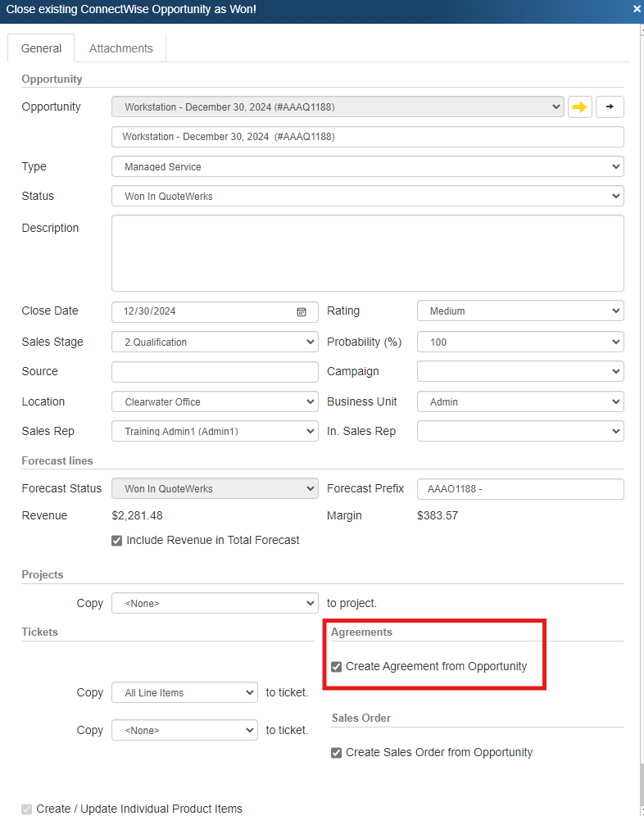Open the All Line Items ticket dropdown
Screen dimensions: 644x816
(184, 693)
